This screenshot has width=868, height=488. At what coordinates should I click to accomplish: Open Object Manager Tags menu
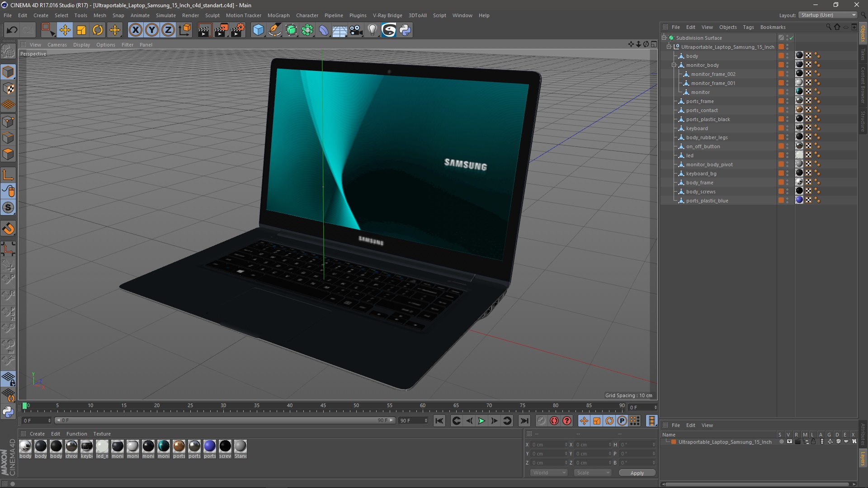point(748,27)
